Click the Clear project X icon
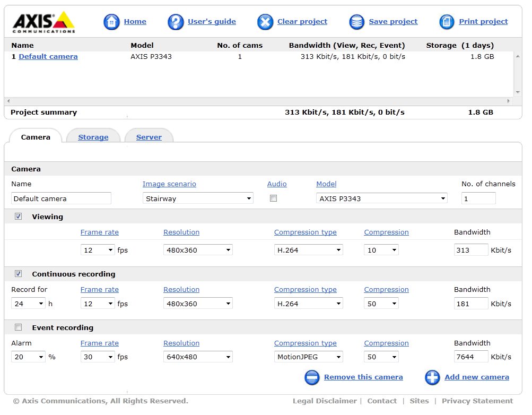 [x=265, y=22]
